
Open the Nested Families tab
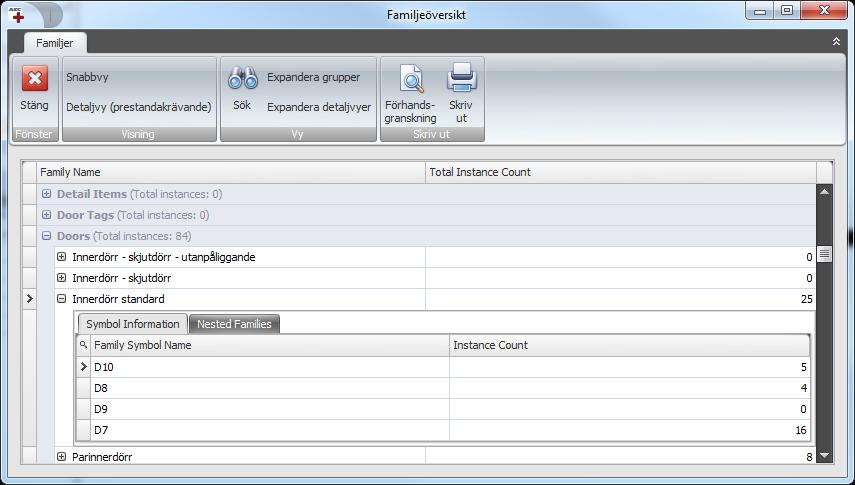click(x=234, y=324)
